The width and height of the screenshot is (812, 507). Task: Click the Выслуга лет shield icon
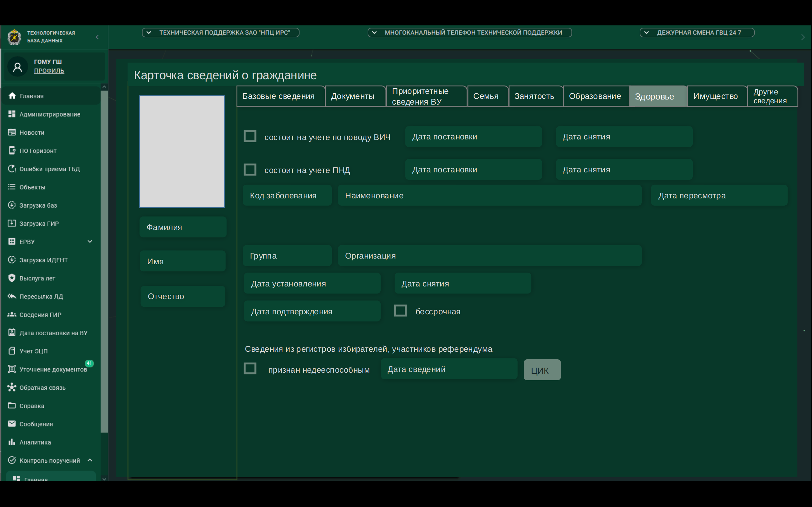12,278
